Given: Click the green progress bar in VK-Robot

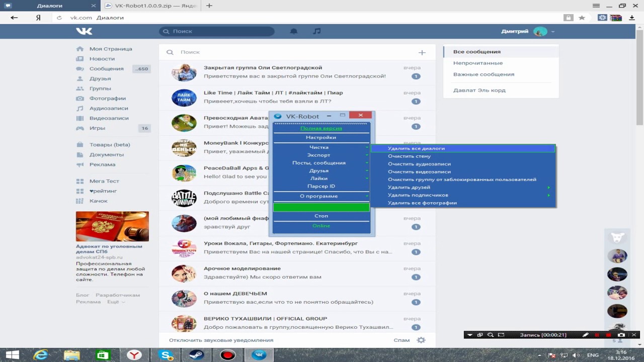Looking at the screenshot, I should pyautogui.click(x=321, y=207).
